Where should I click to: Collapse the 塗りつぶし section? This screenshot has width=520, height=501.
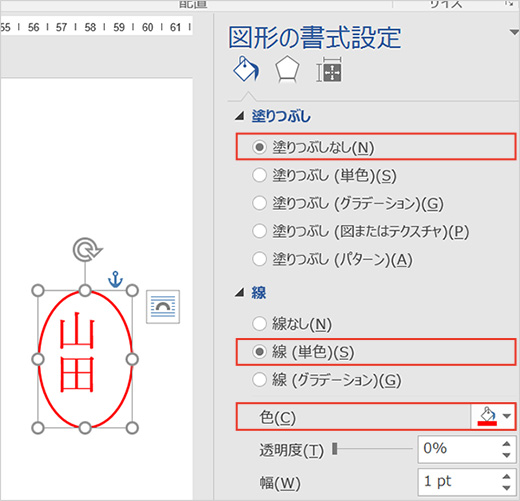pos(239,116)
